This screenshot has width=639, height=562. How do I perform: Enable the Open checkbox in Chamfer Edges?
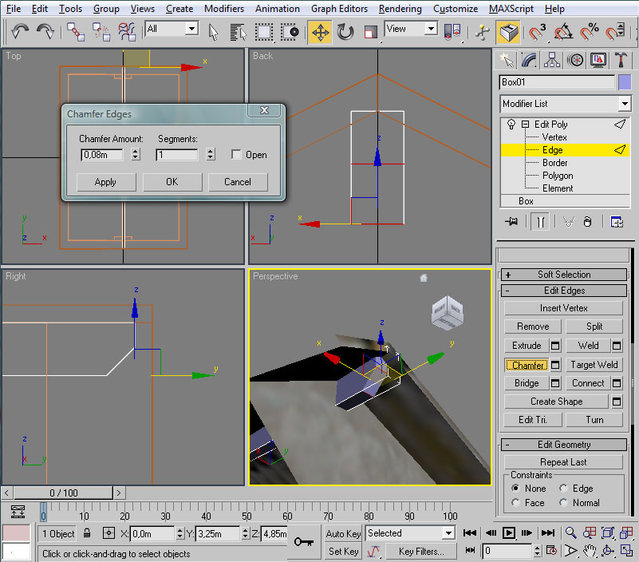tap(236, 155)
